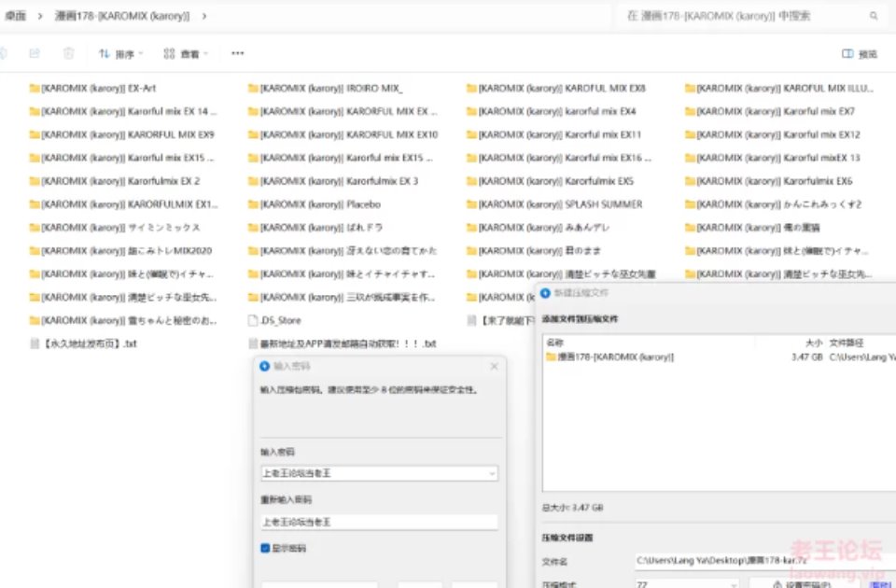Viewport: 896px width, 588px height.
Task: Open the Sort (排序) toolbar menu
Action: point(120,54)
